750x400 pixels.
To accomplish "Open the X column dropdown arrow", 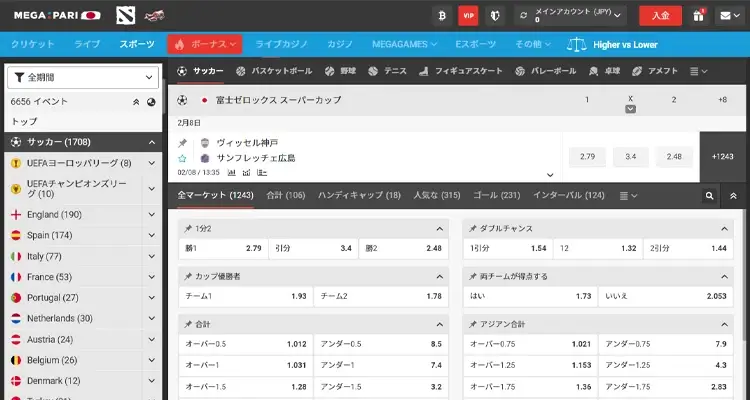I will [x=630, y=109].
